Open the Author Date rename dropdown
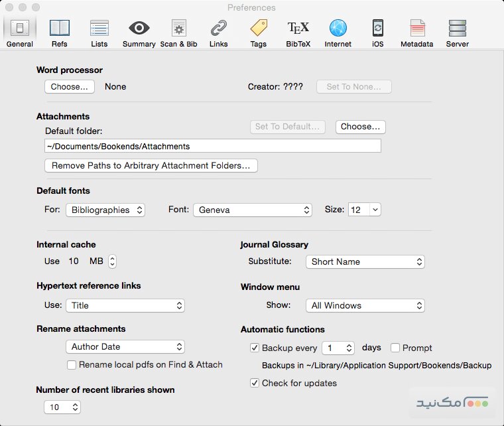504x426 pixels. tap(125, 346)
